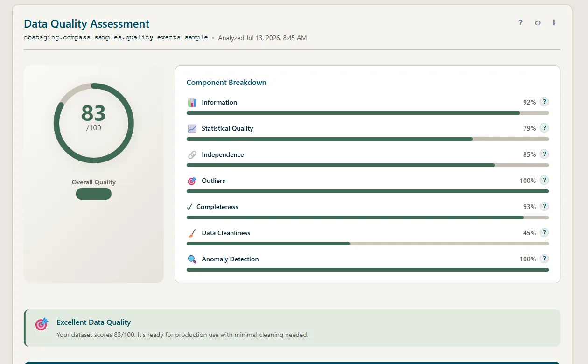Click the 45% Data Cleanliness value
This screenshot has width=588, height=364.
point(529,233)
